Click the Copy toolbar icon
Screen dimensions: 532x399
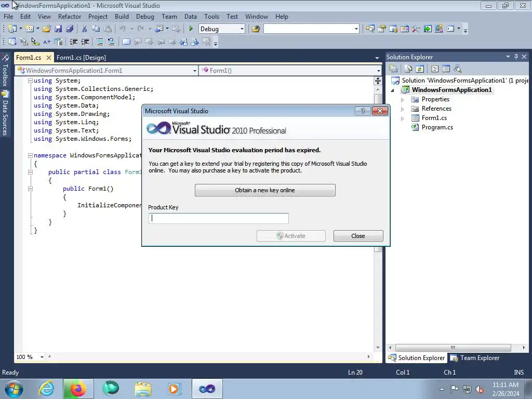[96, 29]
